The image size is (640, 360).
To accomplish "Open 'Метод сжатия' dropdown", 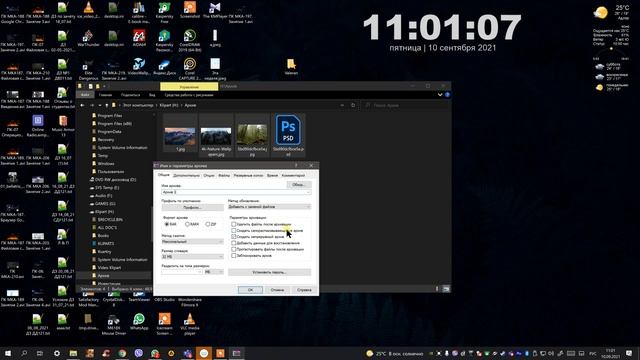I will (x=192, y=242).
